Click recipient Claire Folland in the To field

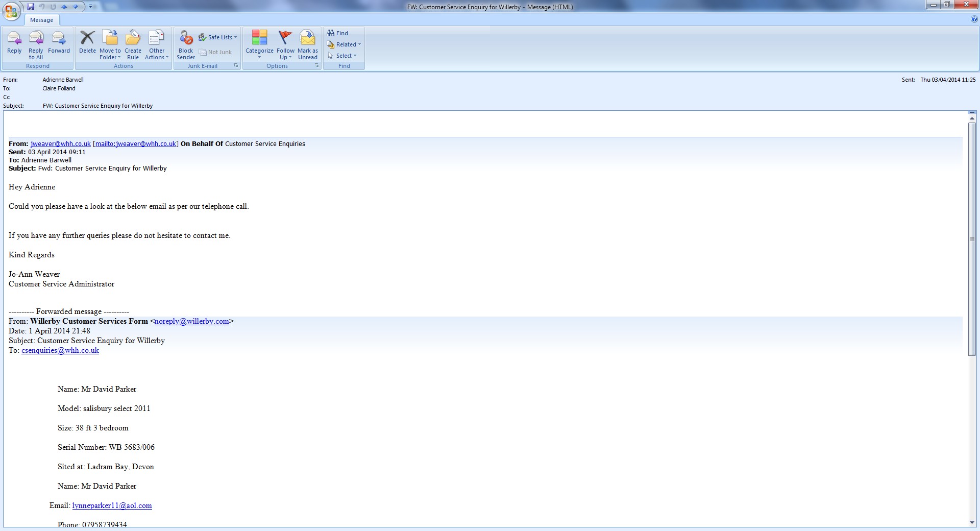59,88
